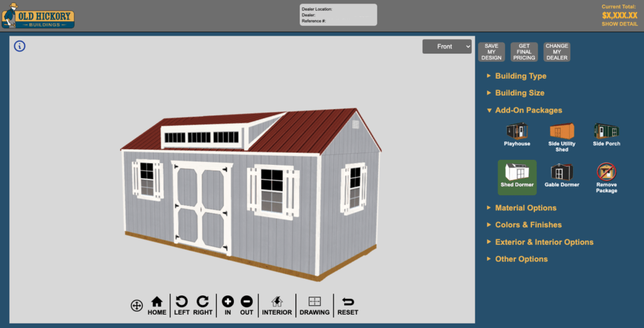Click the pan/move crosshair icon
This screenshot has width=644, height=328.
tap(136, 305)
